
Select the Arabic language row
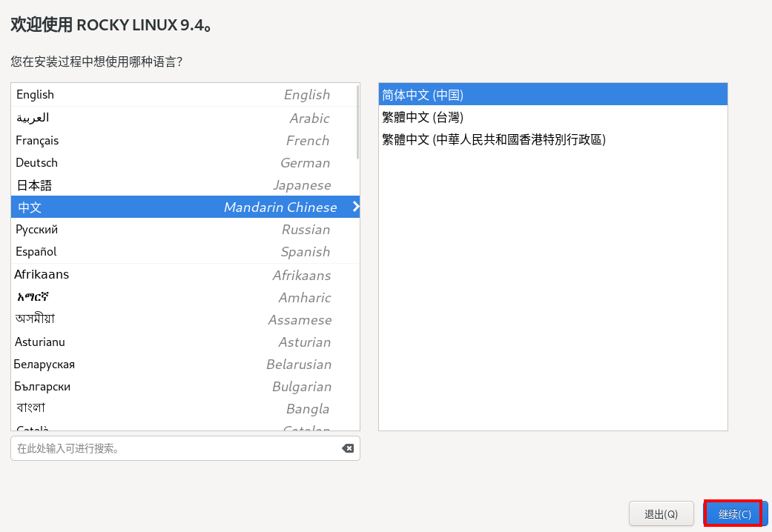[184, 118]
